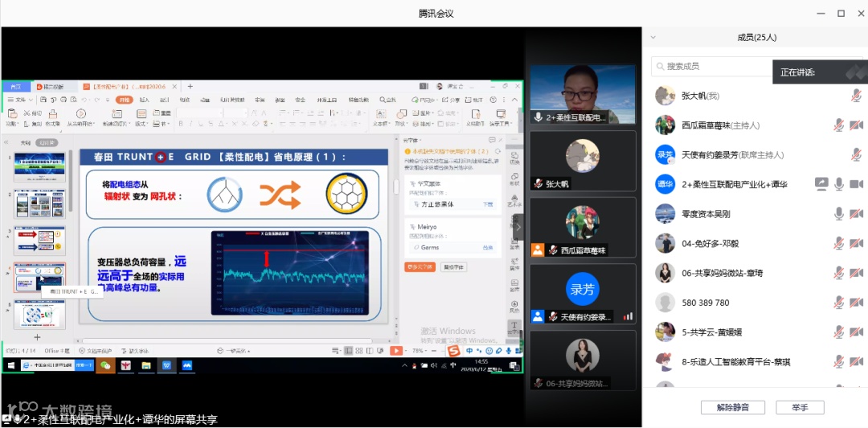Click replace link for Germs font
The image size is (868, 428).
coord(488,248)
